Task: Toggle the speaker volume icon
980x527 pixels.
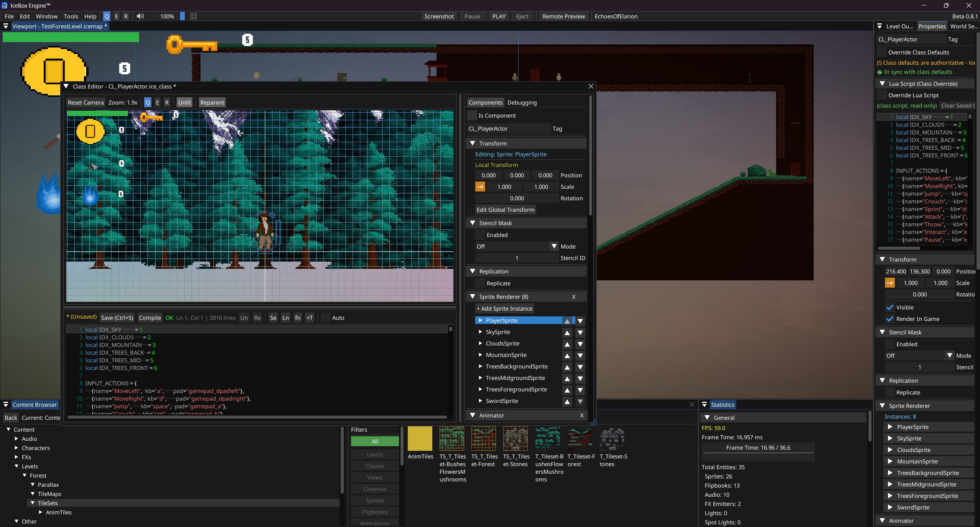Action: [140, 16]
